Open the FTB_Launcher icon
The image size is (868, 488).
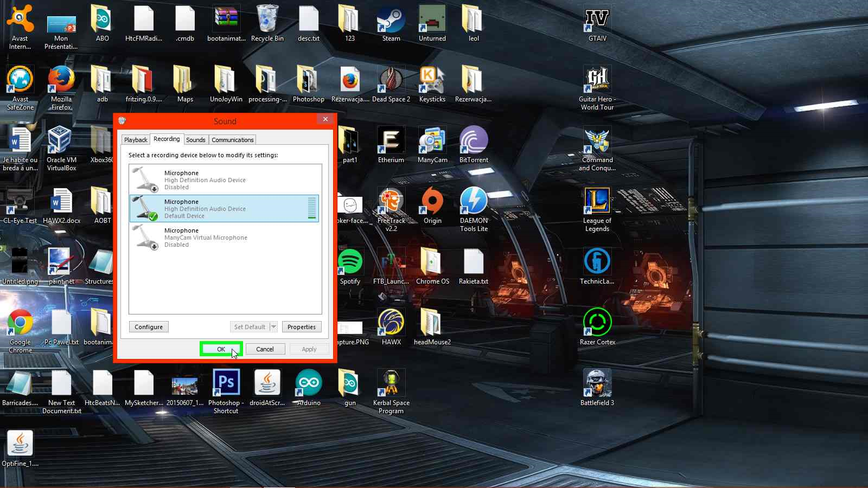(x=391, y=266)
